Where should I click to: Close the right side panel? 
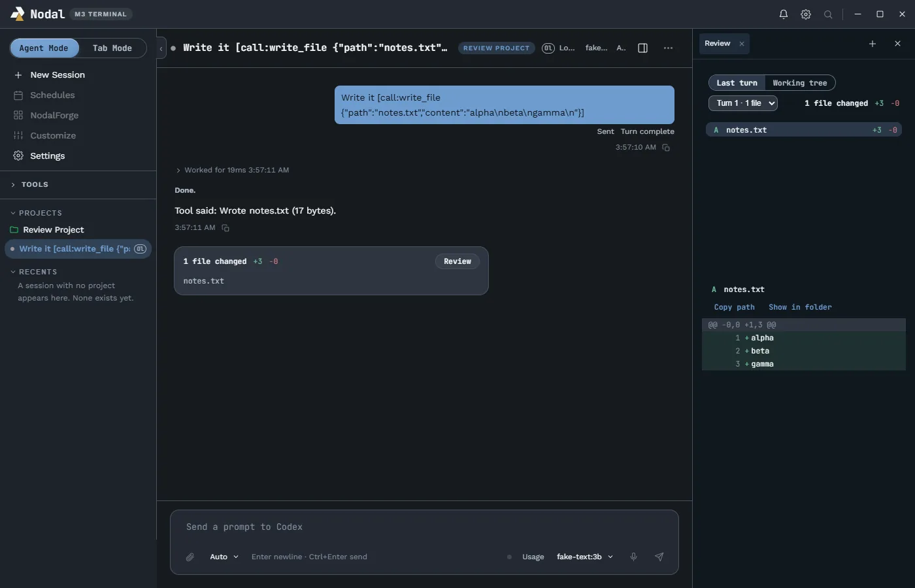[897, 44]
